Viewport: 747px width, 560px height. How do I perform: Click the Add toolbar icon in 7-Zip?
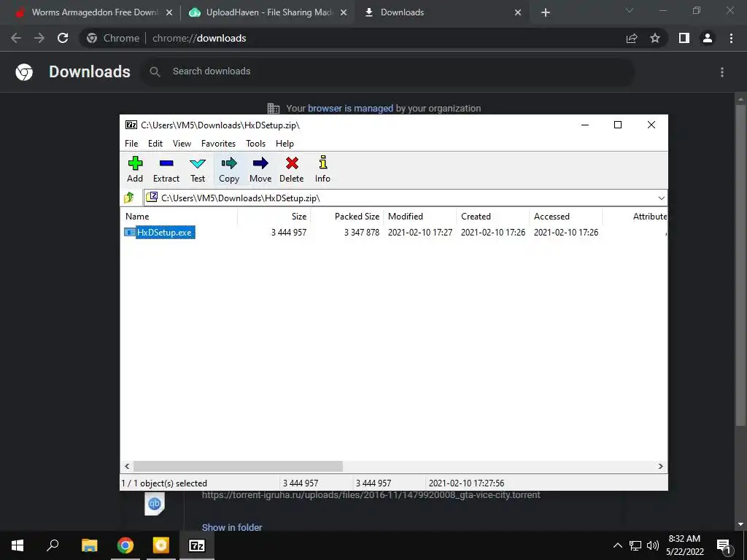tap(135, 169)
